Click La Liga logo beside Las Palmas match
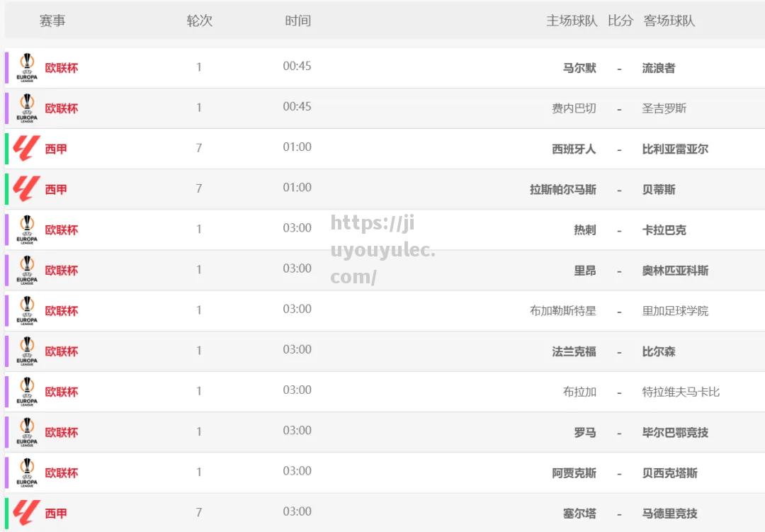Image resolution: width=765 pixels, height=532 pixels. [x=27, y=189]
